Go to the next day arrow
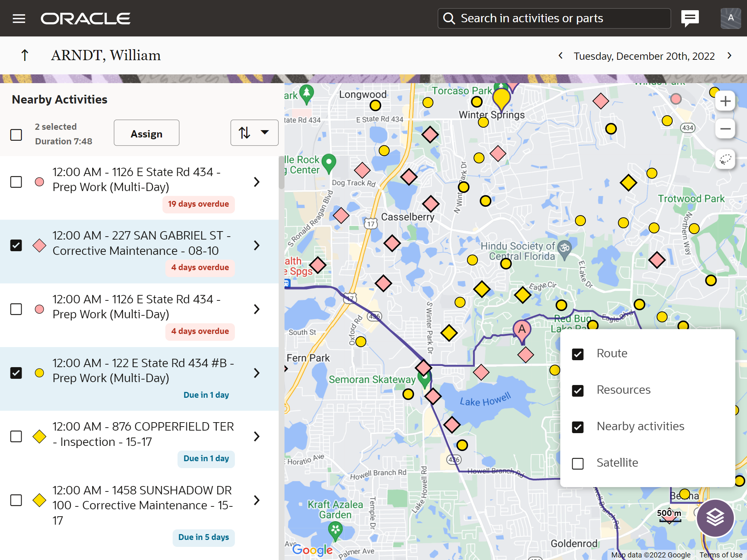This screenshot has width=747, height=560. [x=729, y=55]
